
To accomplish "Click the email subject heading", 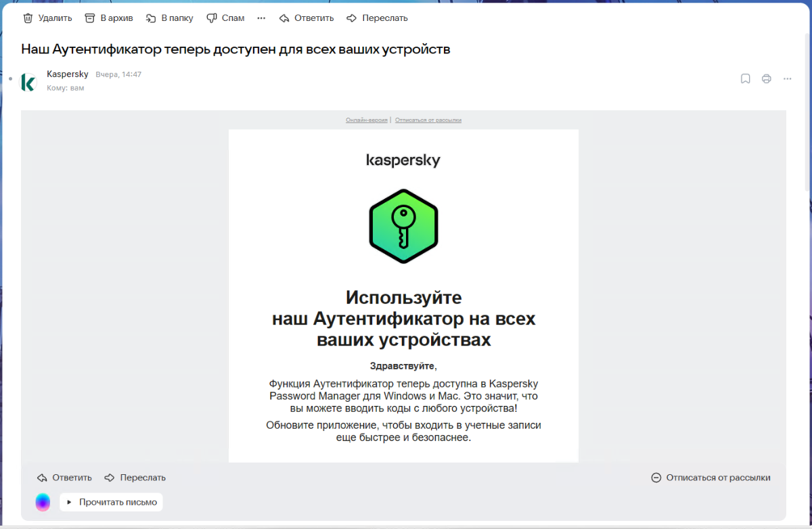I will 235,49.
